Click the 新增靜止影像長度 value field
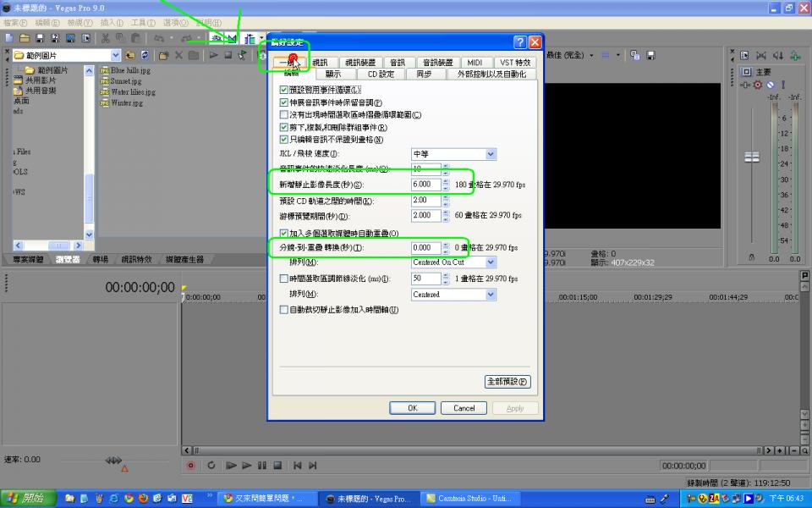This screenshot has height=508, width=812. tap(425, 184)
